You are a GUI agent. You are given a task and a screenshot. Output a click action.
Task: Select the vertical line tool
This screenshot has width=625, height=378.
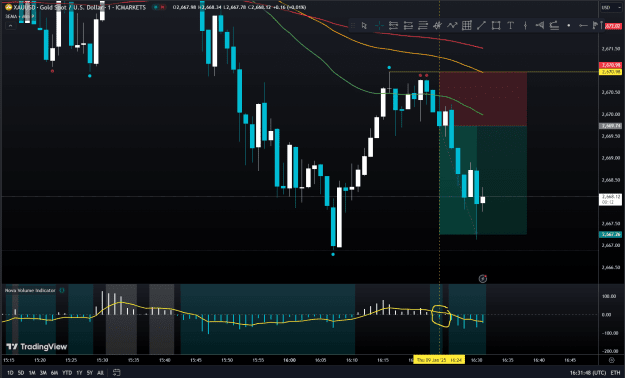(525, 26)
